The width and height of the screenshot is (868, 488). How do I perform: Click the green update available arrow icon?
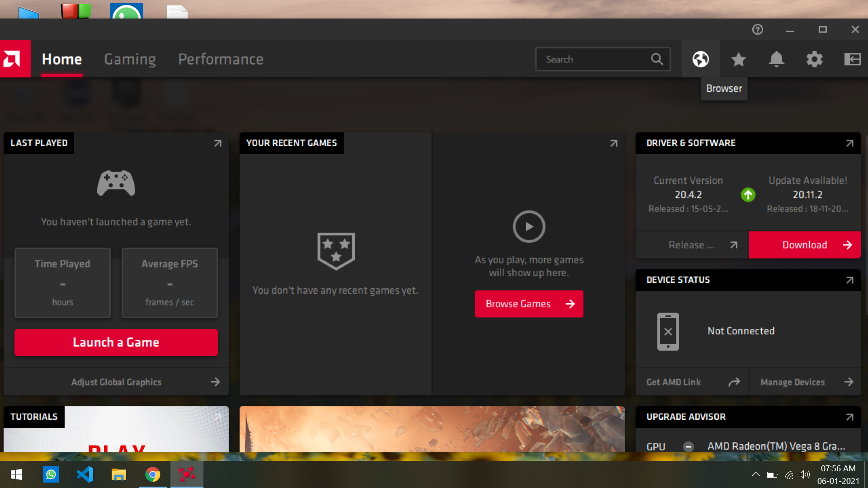[x=748, y=195]
